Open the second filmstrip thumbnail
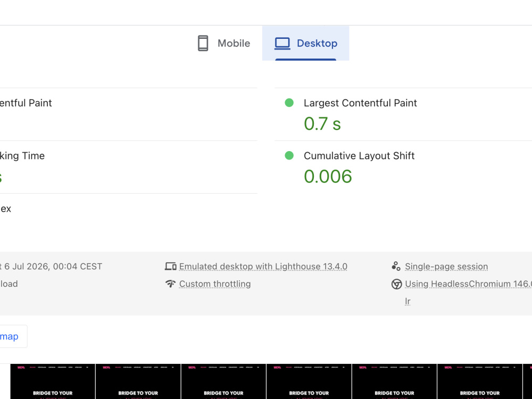 (x=138, y=381)
